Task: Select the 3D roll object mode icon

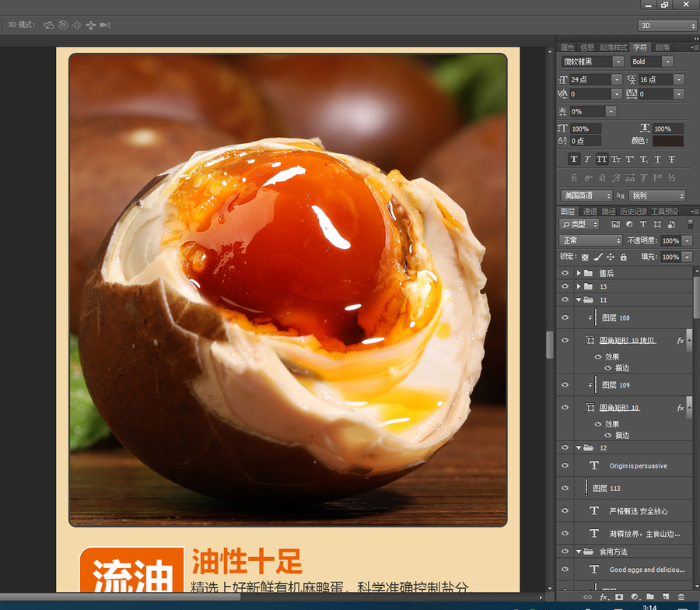Action: click(64, 25)
